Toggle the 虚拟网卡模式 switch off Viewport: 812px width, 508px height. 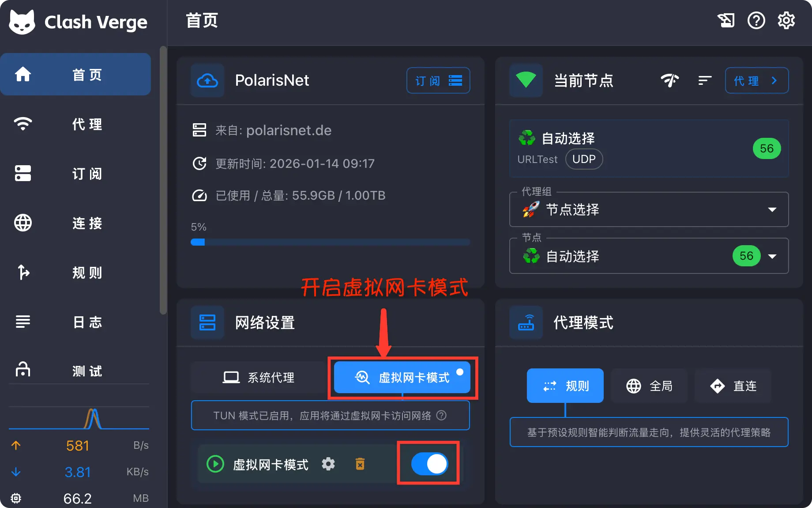pyautogui.click(x=429, y=464)
